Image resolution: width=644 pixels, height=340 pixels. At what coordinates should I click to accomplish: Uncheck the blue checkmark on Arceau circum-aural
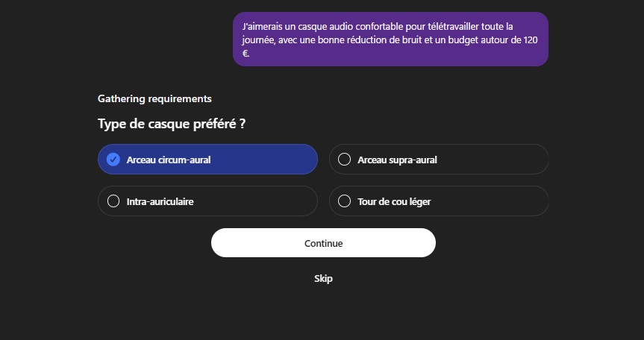[113, 159]
